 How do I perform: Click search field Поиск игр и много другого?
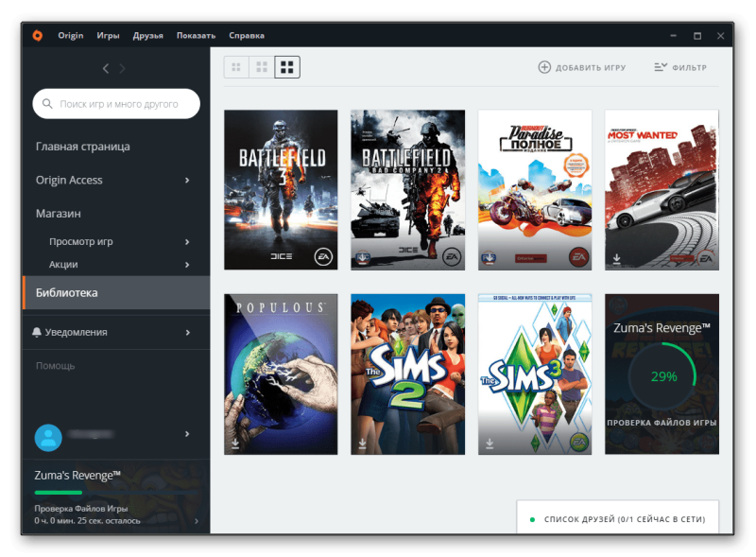point(116,104)
